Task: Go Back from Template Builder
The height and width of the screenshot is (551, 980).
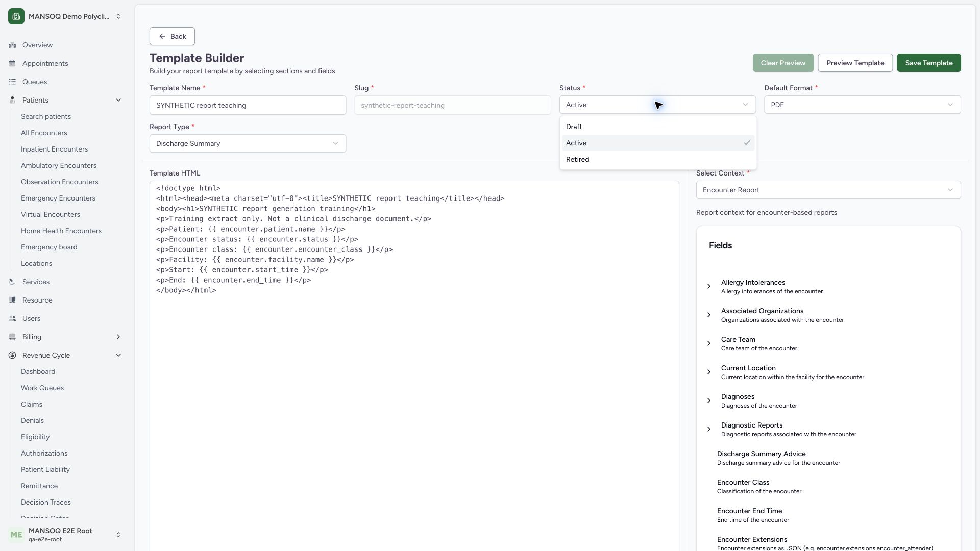Action: (172, 36)
